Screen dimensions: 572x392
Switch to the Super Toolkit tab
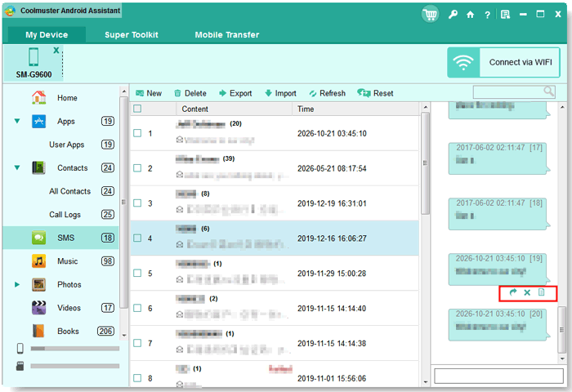pos(132,34)
